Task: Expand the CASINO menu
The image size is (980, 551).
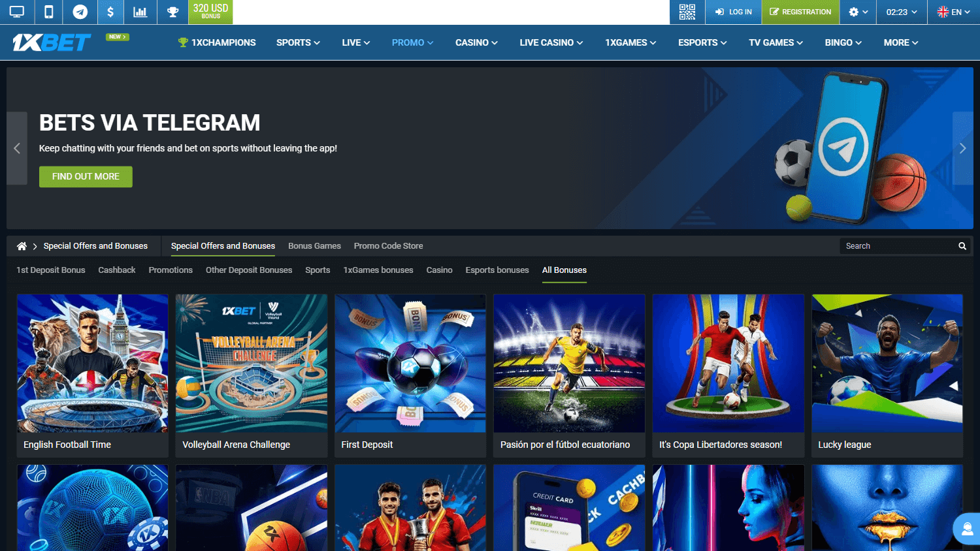Action: [476, 42]
